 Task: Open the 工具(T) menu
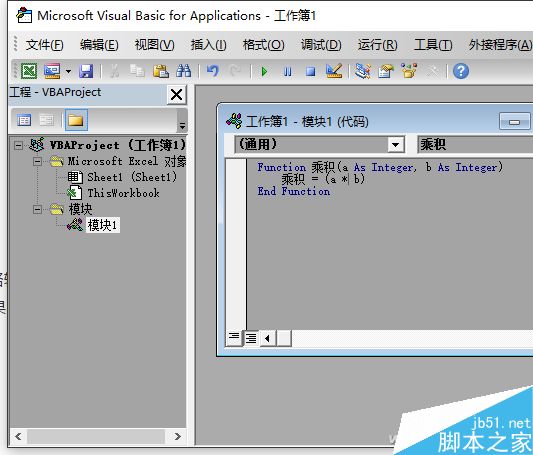433,45
